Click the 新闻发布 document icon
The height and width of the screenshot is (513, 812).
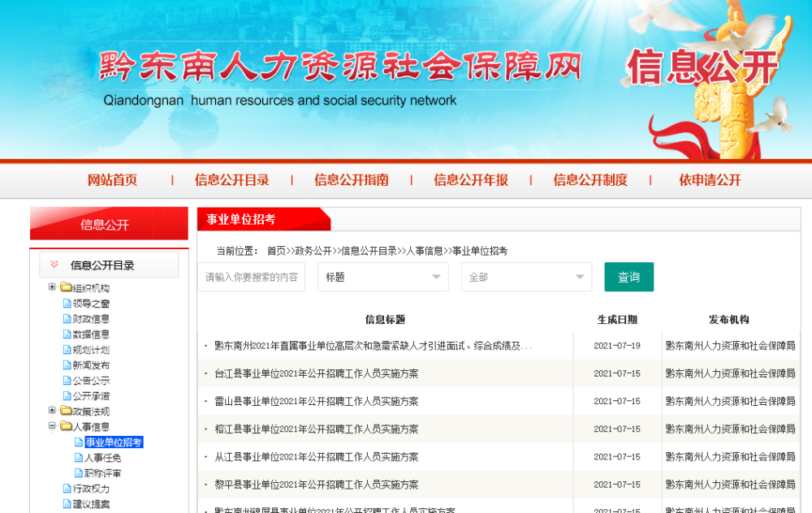click(67, 365)
